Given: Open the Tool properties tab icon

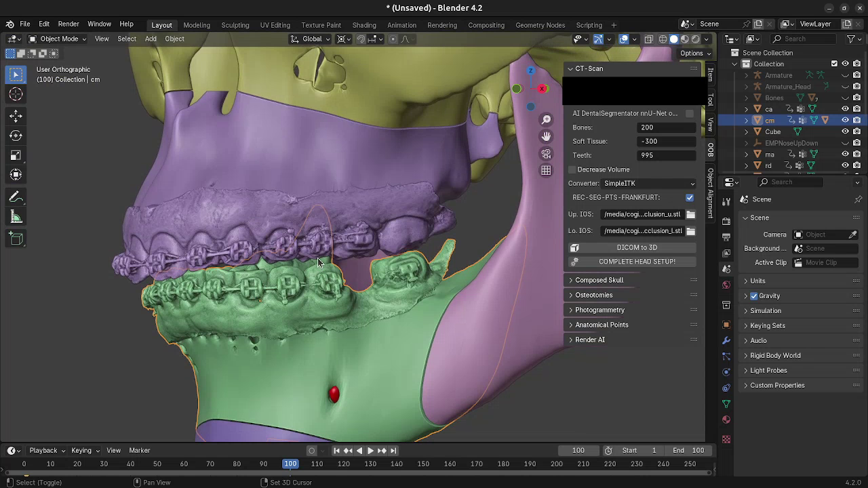Looking at the screenshot, I should [726, 201].
